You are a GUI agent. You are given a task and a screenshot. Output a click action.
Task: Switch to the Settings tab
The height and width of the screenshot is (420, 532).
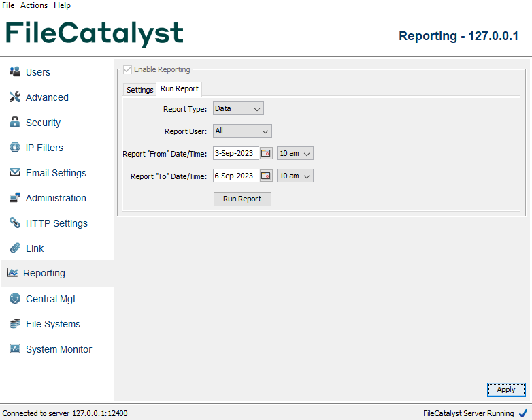[x=139, y=90]
